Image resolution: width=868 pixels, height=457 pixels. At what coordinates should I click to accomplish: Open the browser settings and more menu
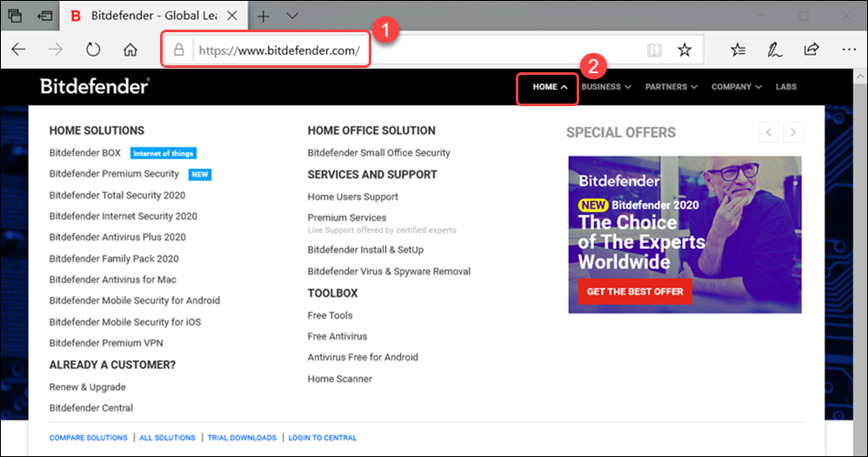tap(849, 50)
